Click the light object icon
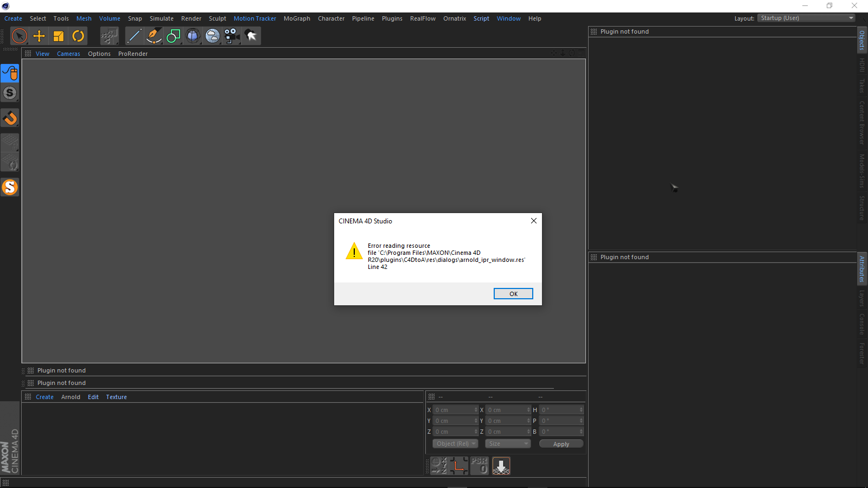The image size is (868, 488). click(x=251, y=36)
